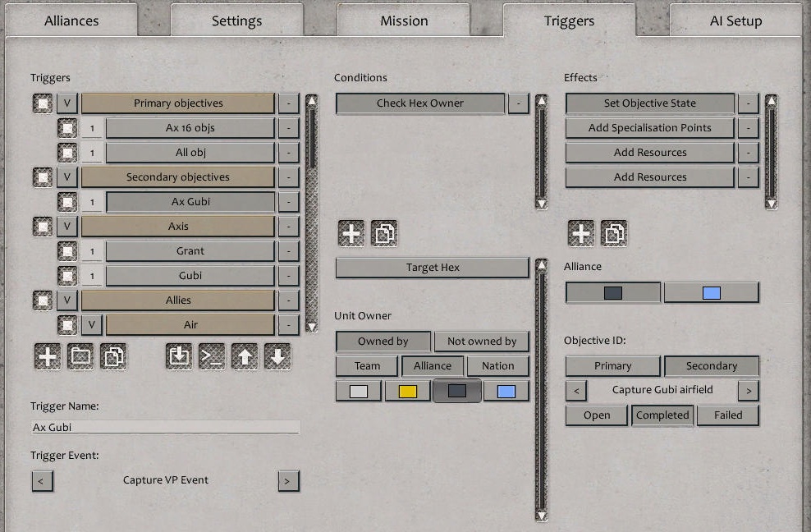This screenshot has width=811, height=532.
Task: Click the Target Hex button
Action: coord(433,268)
